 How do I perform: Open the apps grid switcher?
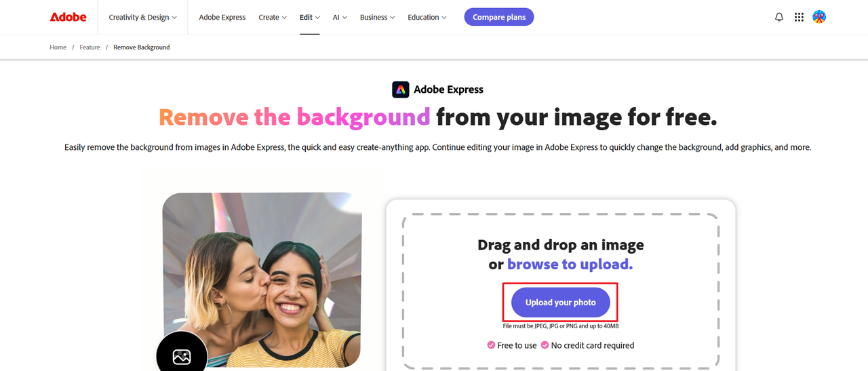point(799,17)
